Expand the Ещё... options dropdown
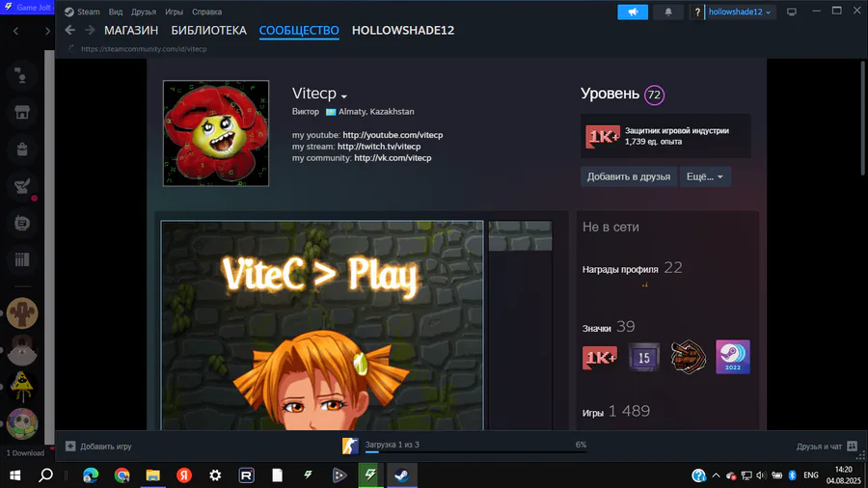The height and width of the screenshot is (488, 868). click(x=705, y=176)
